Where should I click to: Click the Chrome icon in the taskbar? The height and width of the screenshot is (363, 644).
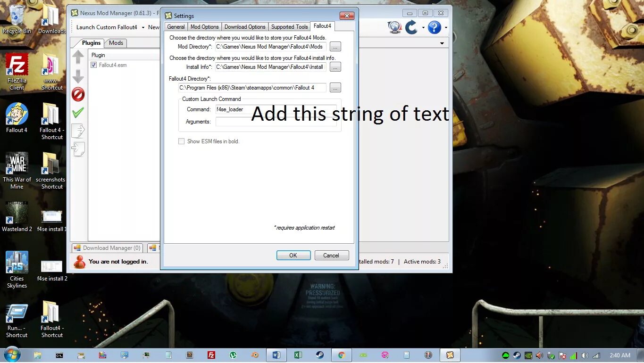[342, 355]
